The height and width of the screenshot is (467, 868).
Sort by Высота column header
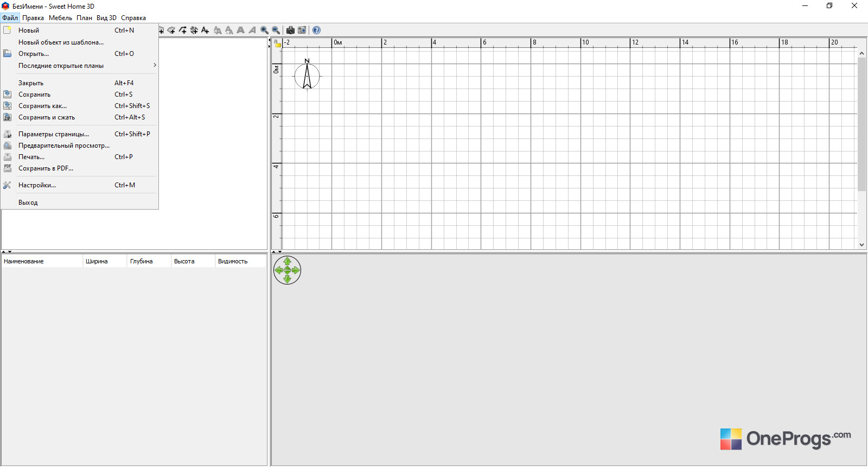[193, 261]
